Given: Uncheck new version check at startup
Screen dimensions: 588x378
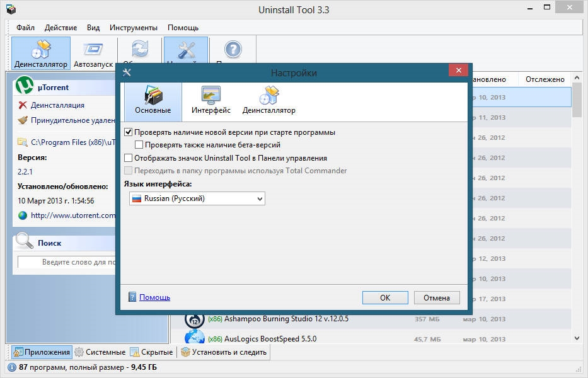Looking at the screenshot, I should pyautogui.click(x=128, y=132).
